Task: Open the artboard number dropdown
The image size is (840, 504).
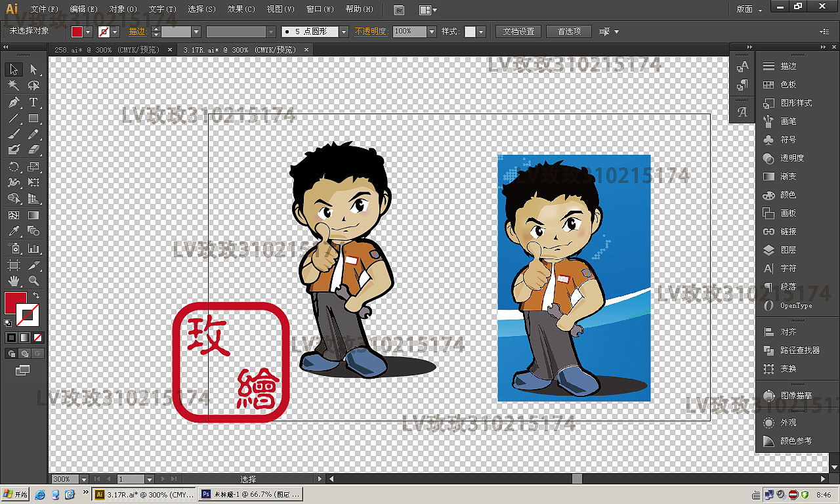Action: [x=149, y=479]
